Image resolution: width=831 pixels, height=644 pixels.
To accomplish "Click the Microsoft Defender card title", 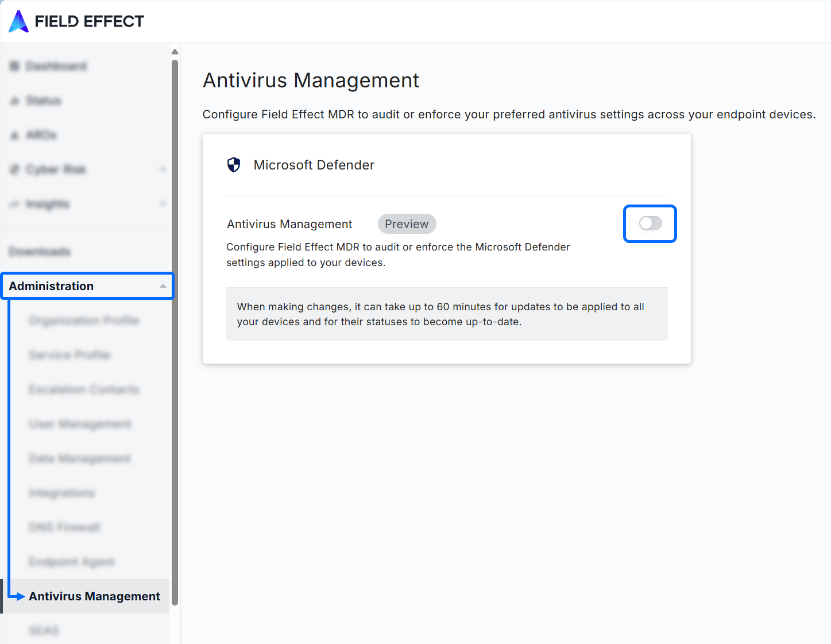I will 314,165.
